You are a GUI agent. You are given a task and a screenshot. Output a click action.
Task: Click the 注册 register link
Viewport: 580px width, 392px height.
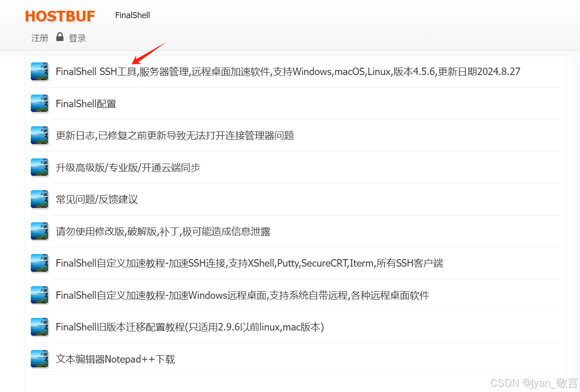coord(40,38)
